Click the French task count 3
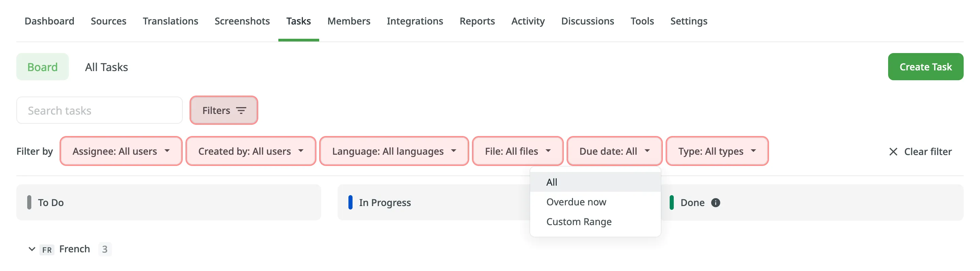Screen dimensions: 980x271 [x=104, y=249]
